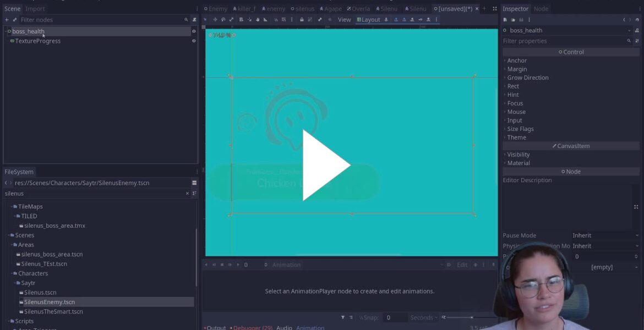Viewport: 644px width, 330px height.
Task: Click the distraction-free mode icon
Action: click(494, 9)
